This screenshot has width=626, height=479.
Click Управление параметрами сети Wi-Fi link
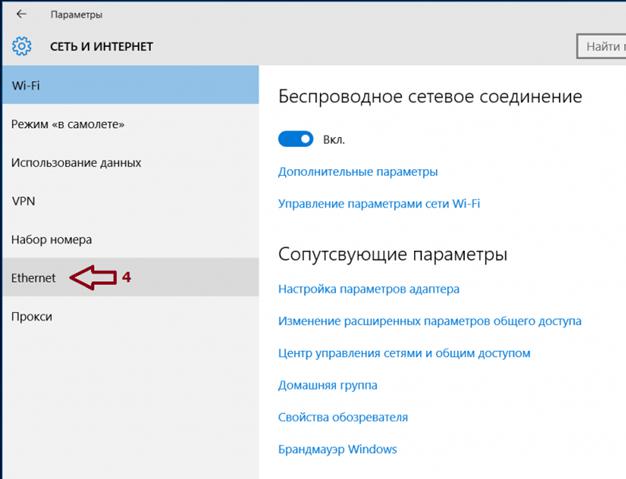(x=378, y=204)
